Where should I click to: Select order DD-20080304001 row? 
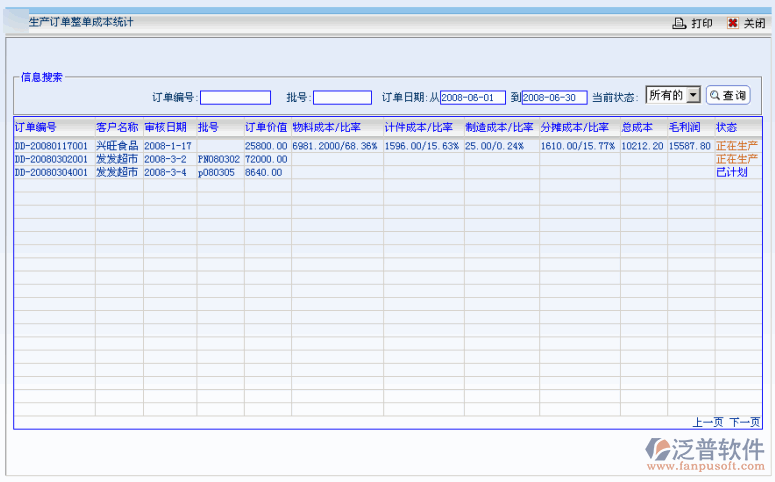(51, 172)
